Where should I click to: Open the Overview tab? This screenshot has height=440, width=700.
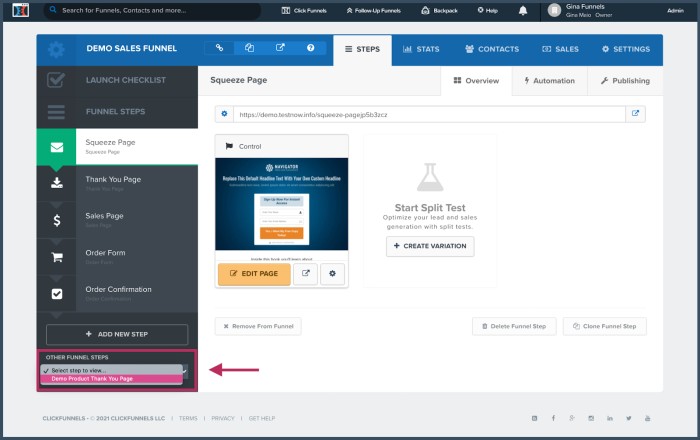coord(476,81)
